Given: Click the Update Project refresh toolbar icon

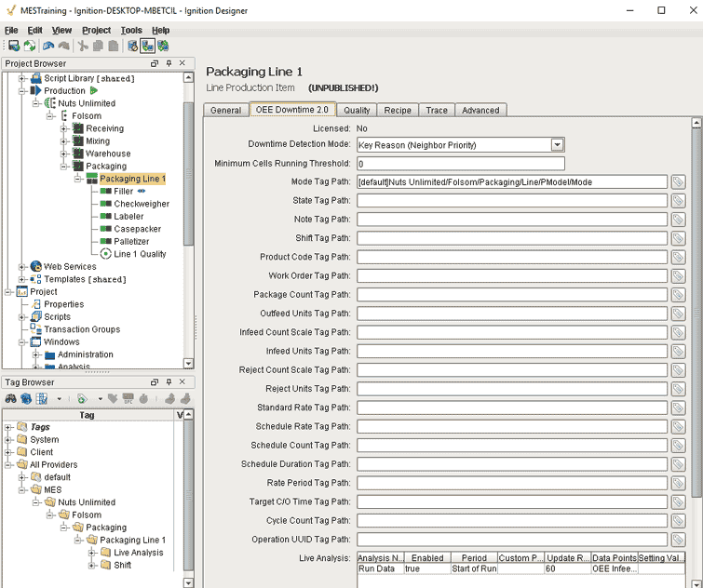Looking at the screenshot, I should [30, 46].
